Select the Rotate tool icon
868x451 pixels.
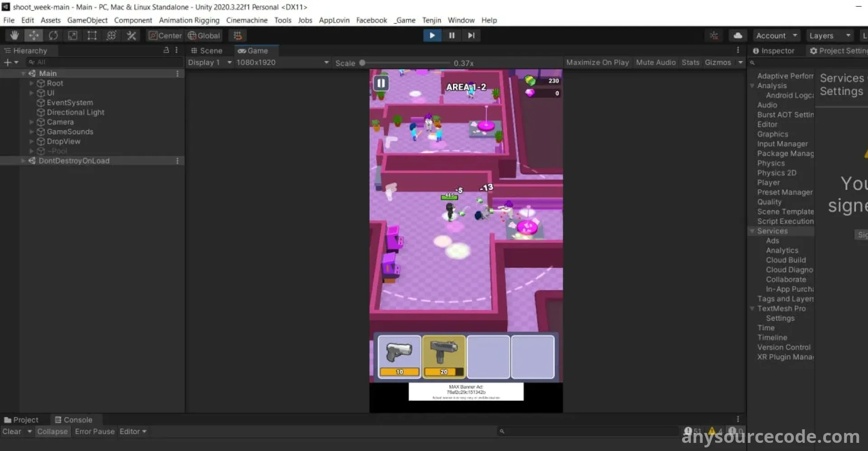pyautogui.click(x=53, y=36)
